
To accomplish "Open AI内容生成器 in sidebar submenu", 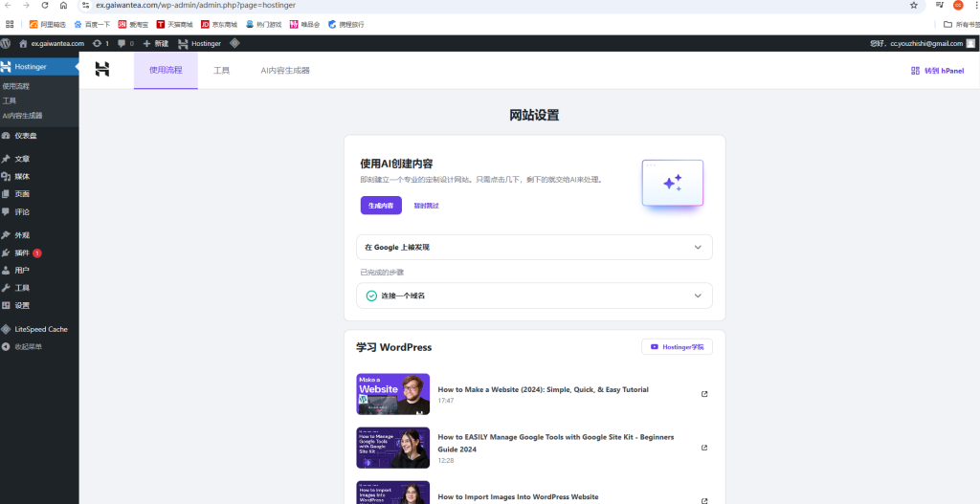I will click(x=23, y=116).
